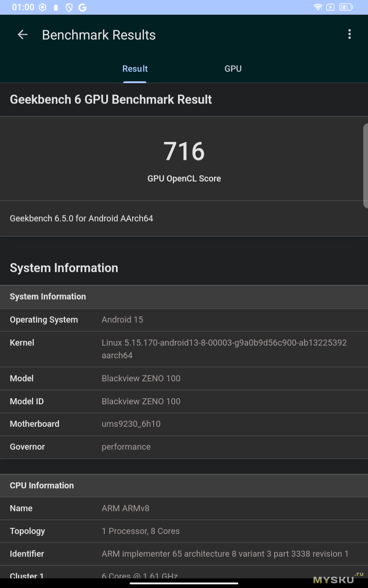Tap the Operating System Android 15 row
Screen dimensions: 368x588
[184, 320]
